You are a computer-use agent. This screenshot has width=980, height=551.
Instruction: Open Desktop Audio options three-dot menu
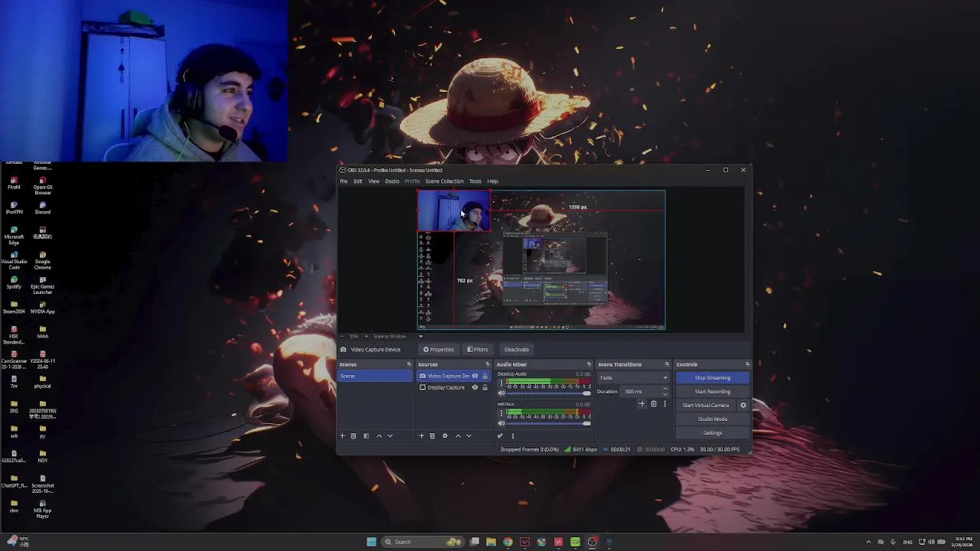tap(501, 382)
